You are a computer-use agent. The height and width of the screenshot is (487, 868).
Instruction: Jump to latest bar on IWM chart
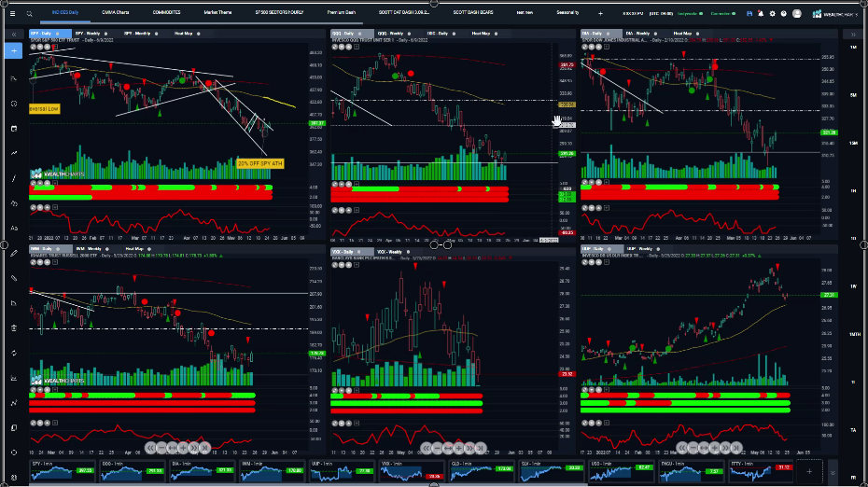click(204, 447)
